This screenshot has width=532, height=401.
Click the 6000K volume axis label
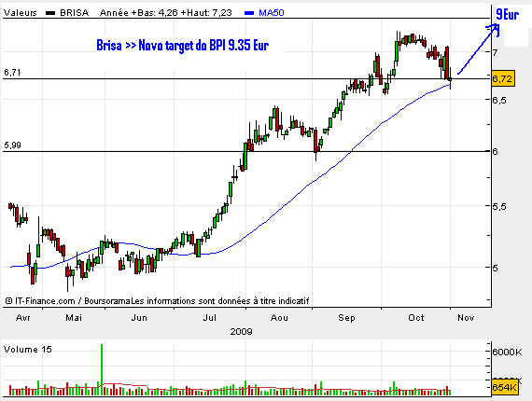click(x=507, y=353)
